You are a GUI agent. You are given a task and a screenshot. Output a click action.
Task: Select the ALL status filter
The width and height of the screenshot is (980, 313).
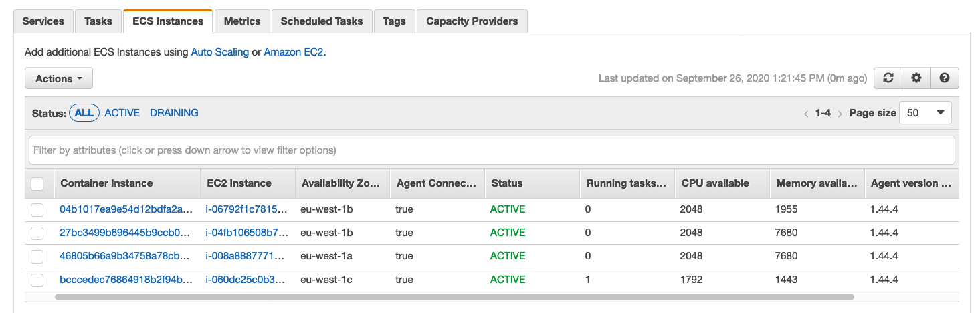point(84,113)
